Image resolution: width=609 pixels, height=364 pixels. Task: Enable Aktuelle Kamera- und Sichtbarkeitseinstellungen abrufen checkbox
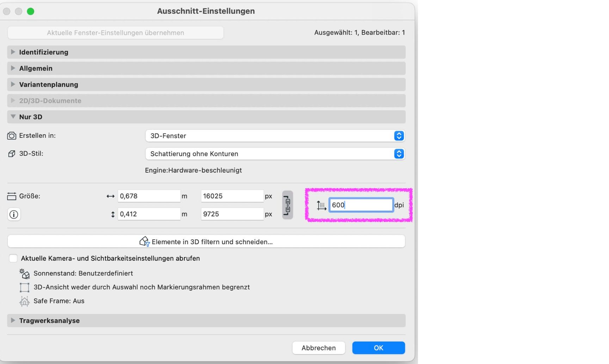(13, 258)
